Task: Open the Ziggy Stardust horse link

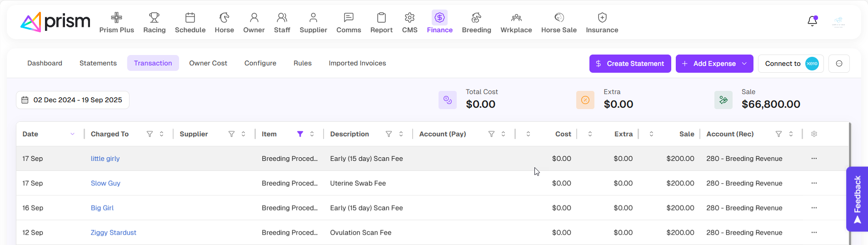Action: click(x=113, y=232)
